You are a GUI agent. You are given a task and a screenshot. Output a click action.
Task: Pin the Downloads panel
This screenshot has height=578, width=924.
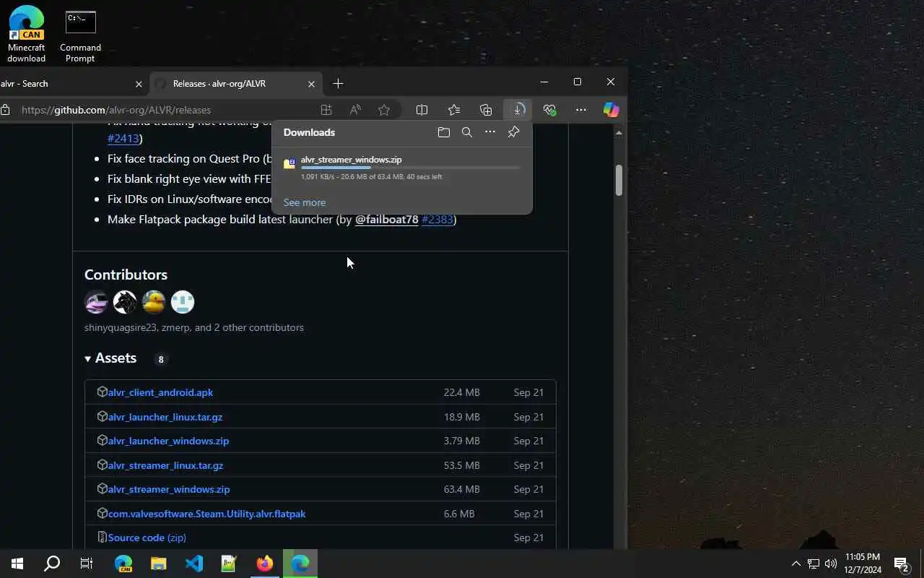(x=513, y=132)
